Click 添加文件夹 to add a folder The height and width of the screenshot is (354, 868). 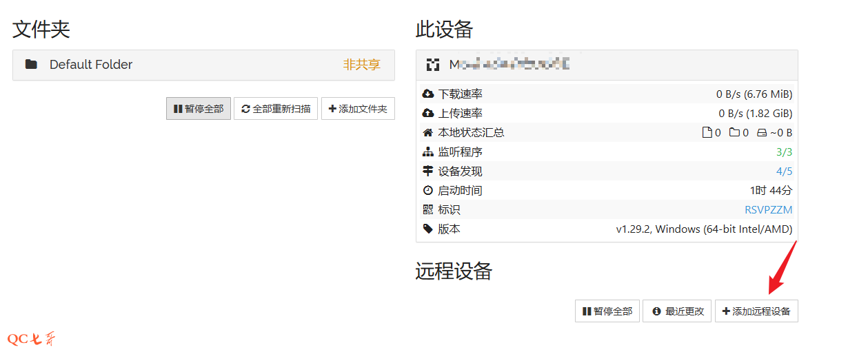coord(358,109)
